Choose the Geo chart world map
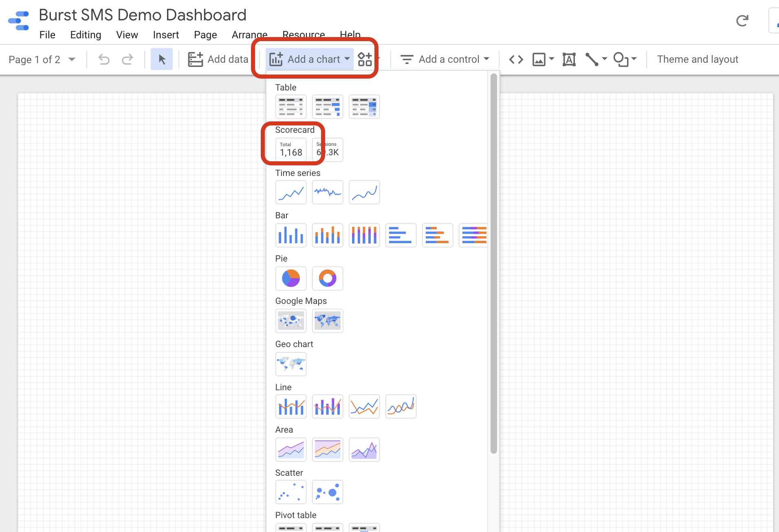The image size is (779, 532). [291, 364]
